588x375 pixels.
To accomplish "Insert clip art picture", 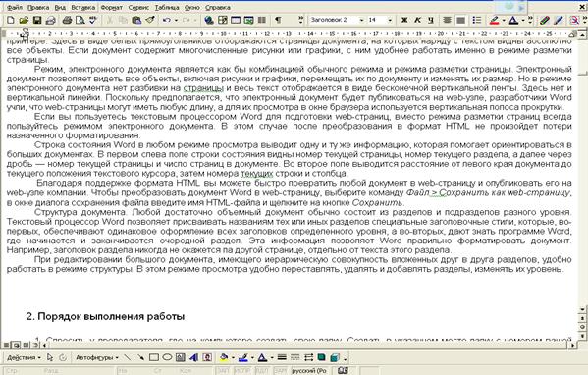I will (x=207, y=357).
